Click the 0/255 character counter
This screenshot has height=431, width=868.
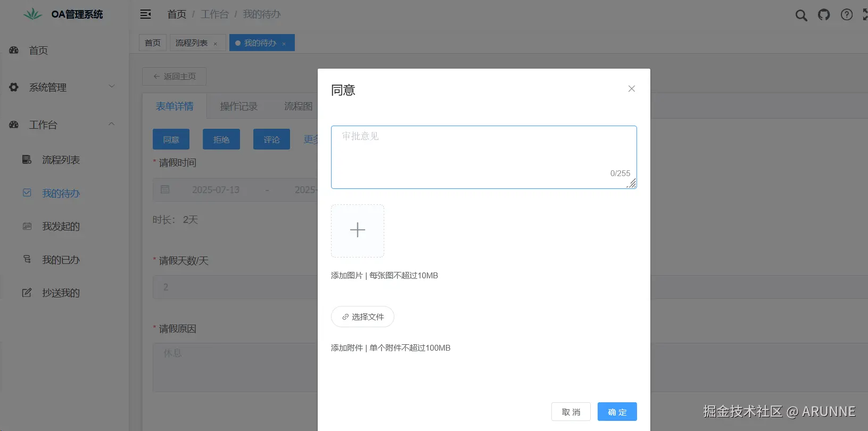620,173
